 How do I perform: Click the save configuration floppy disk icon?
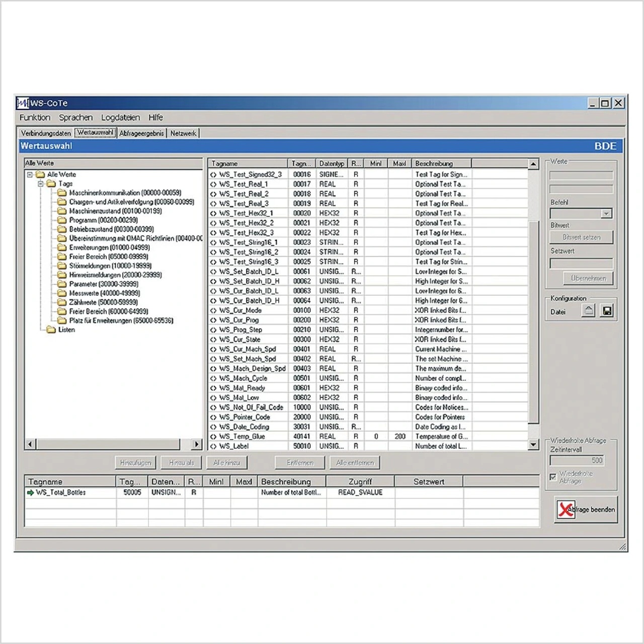point(607,311)
